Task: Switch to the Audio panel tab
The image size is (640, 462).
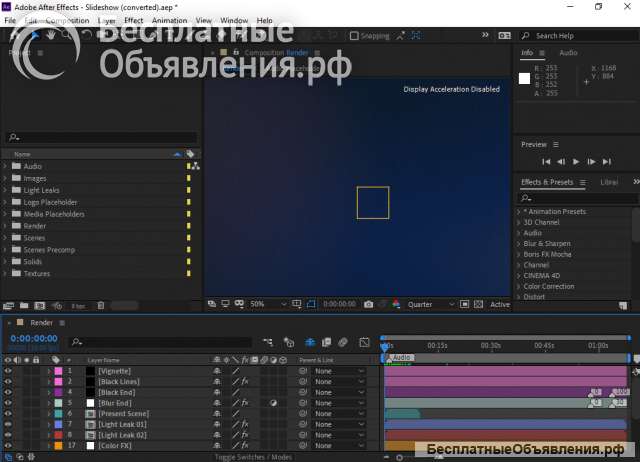Action: (568, 53)
